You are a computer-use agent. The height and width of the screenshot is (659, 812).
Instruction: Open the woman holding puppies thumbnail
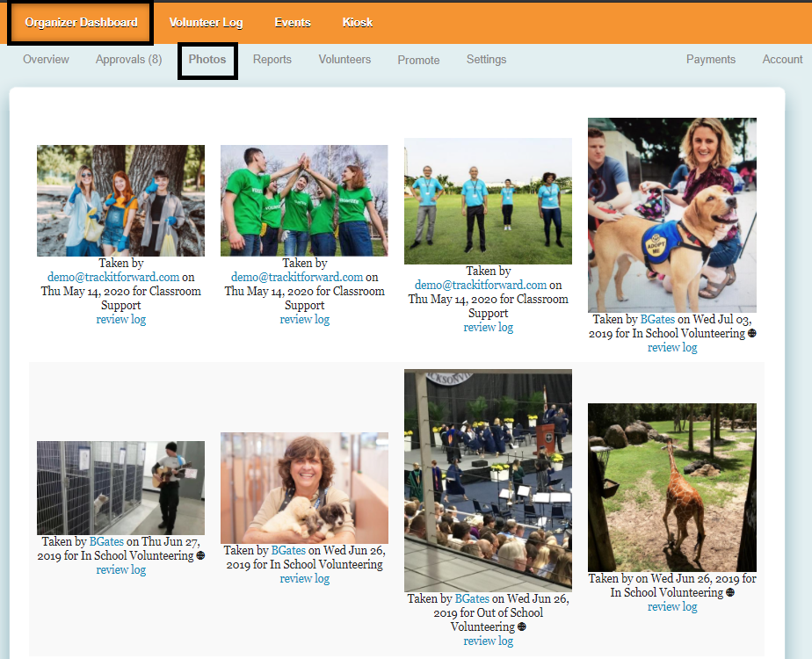[304, 488]
